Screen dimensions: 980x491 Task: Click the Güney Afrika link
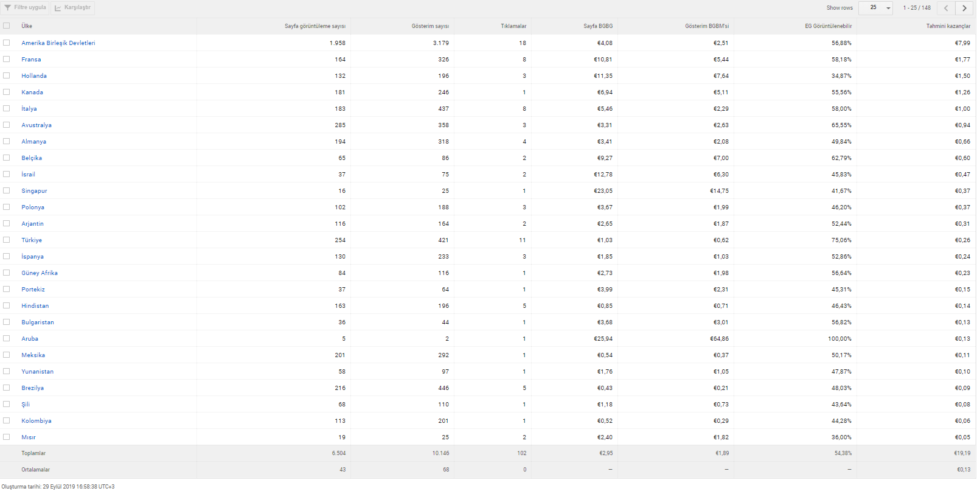[x=40, y=273]
